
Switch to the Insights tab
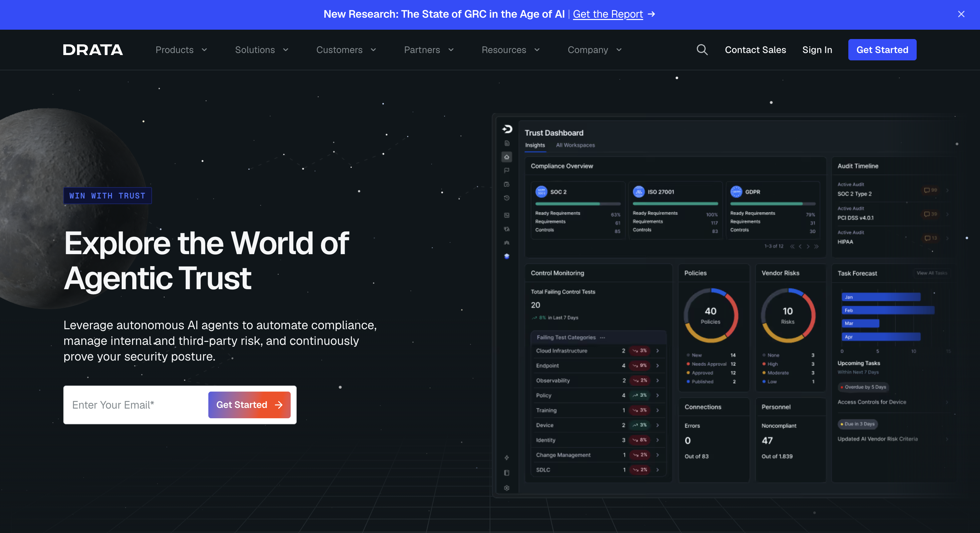pyautogui.click(x=535, y=145)
